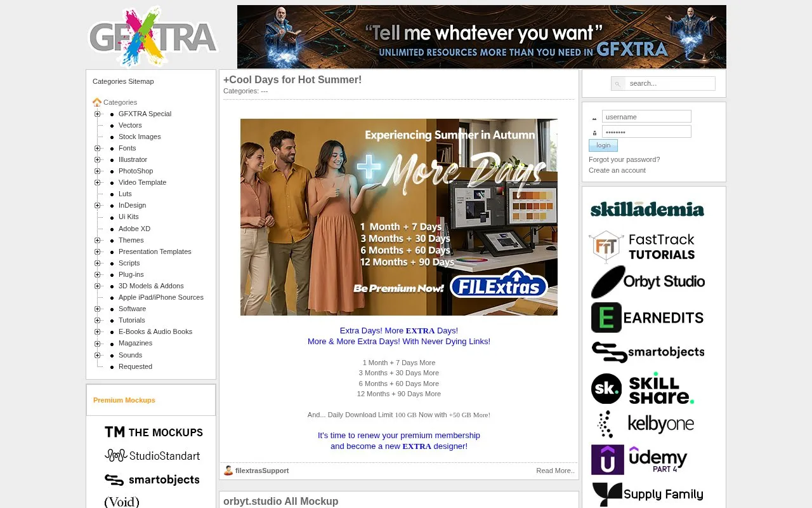Open the EarnEdits logo

pyautogui.click(x=648, y=317)
